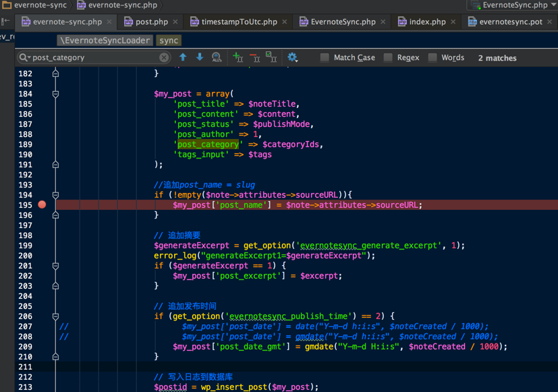Open search history magnifier dropdown
Screen dimensions: 558x392
click(24, 57)
